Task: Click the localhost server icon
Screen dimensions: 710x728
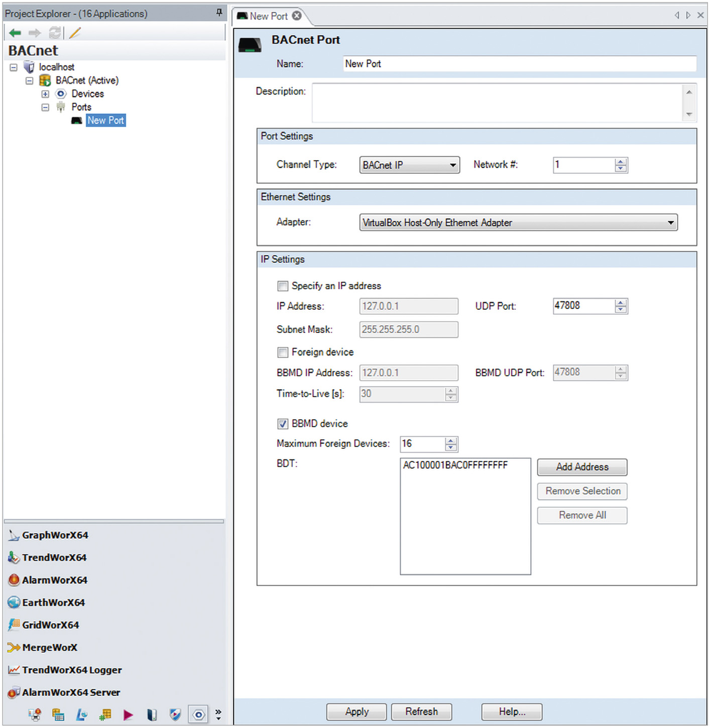Action: click(30, 67)
